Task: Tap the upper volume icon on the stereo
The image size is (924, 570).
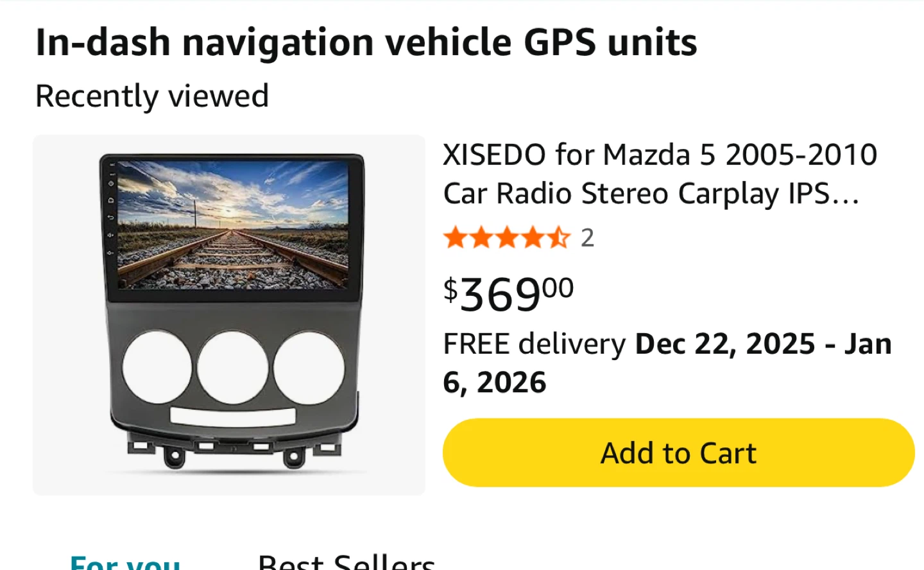Action: pos(111,235)
